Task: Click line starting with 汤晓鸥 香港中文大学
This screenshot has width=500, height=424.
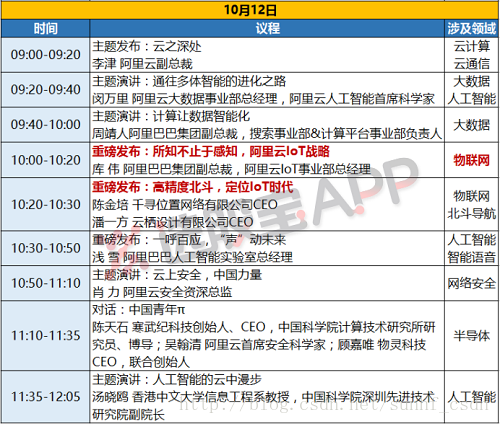Action: [x=264, y=397]
